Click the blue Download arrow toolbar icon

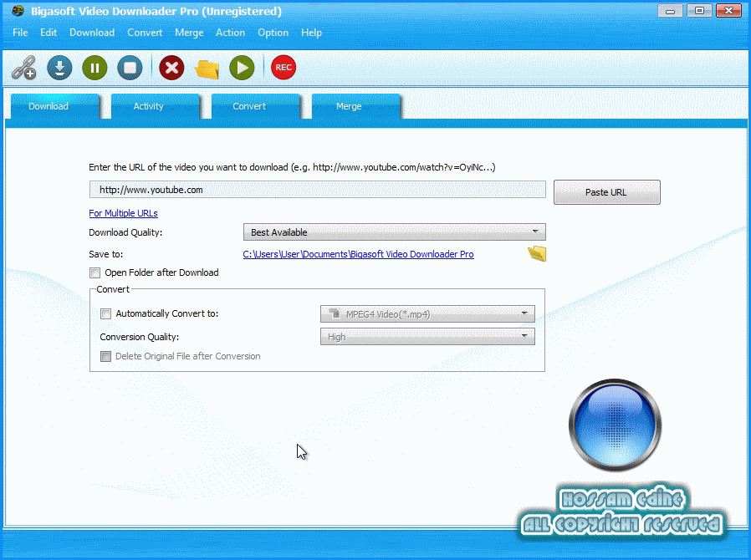pos(59,68)
